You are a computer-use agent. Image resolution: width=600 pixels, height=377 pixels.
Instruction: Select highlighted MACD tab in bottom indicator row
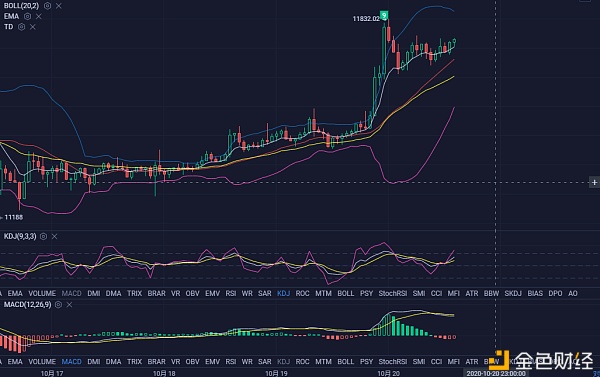coord(72,362)
